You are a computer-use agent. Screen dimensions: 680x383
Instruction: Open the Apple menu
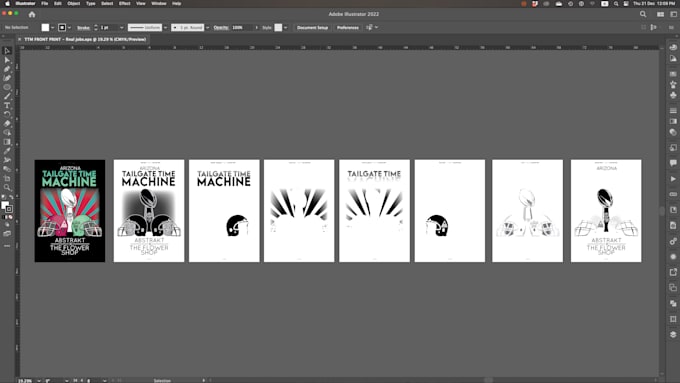click(7, 3)
